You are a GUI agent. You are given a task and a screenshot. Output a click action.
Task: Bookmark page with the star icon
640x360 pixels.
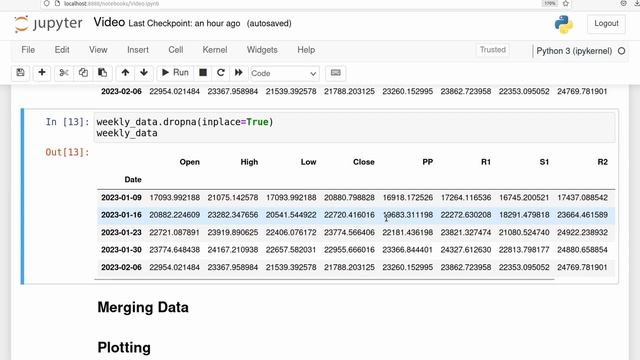click(x=566, y=3)
